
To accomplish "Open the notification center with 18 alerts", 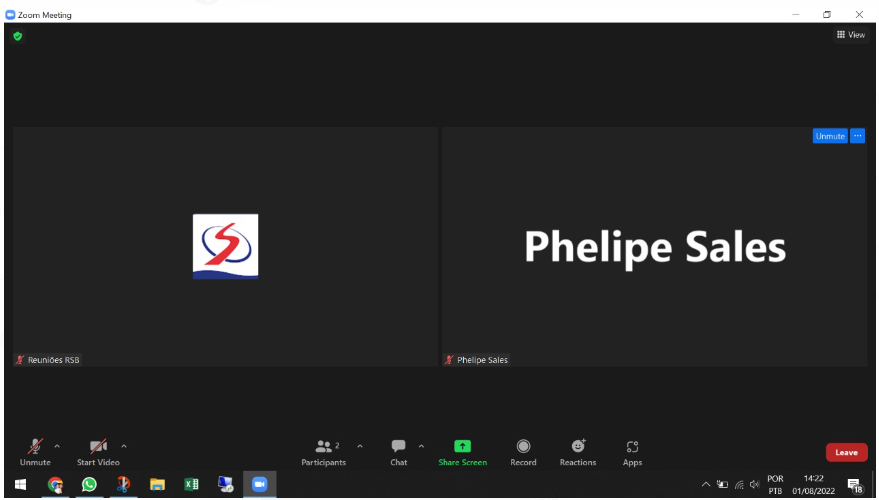I will click(855, 485).
